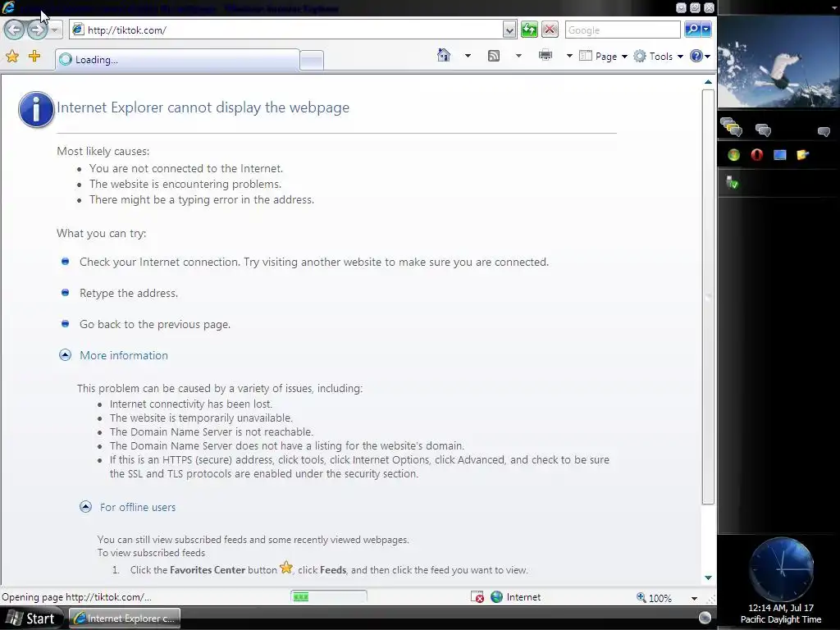The image size is (840, 630).
Task: Open the Help question mark menu
Action: coord(700,57)
